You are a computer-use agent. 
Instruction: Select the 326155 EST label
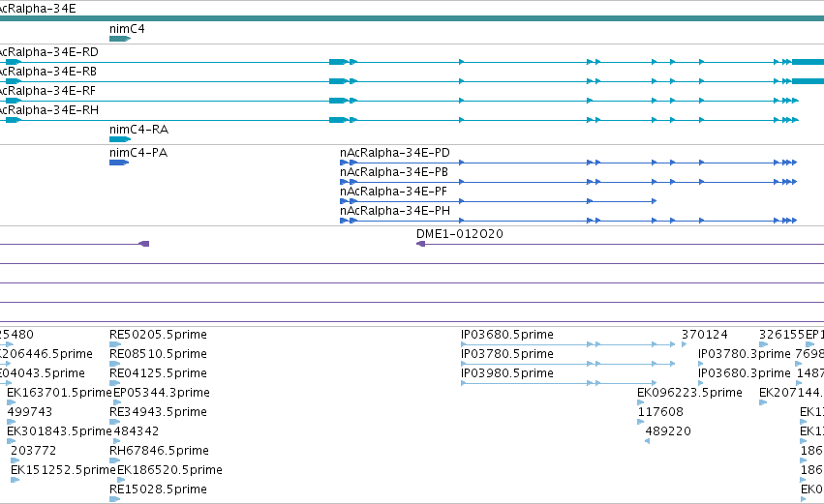tap(782, 335)
